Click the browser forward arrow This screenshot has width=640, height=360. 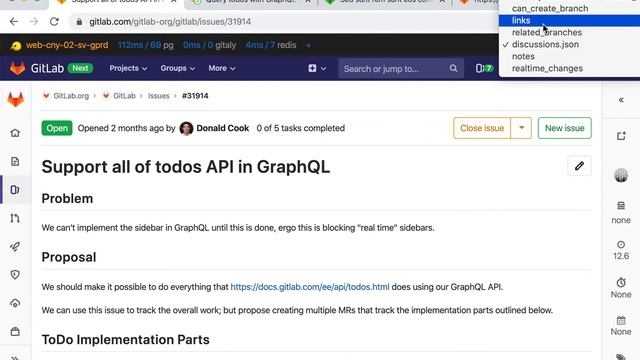34,22
